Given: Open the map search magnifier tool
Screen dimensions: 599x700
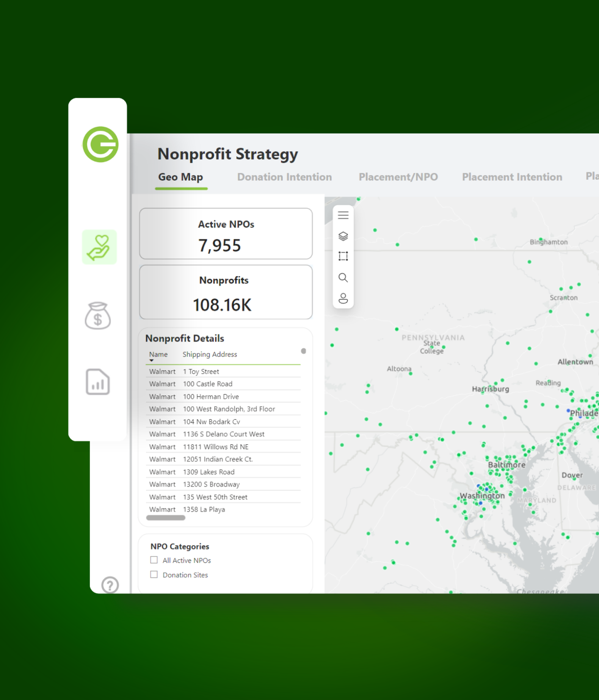Looking at the screenshot, I should pos(343,278).
